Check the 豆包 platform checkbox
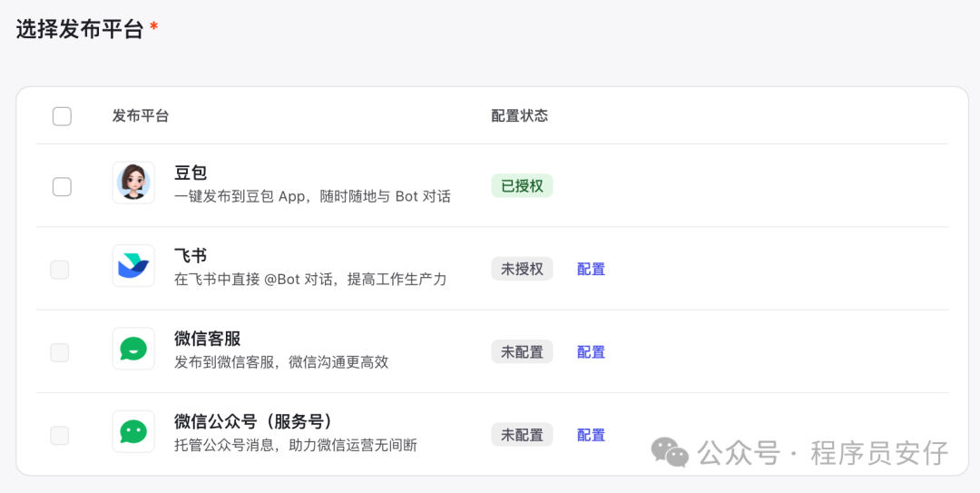 62,187
